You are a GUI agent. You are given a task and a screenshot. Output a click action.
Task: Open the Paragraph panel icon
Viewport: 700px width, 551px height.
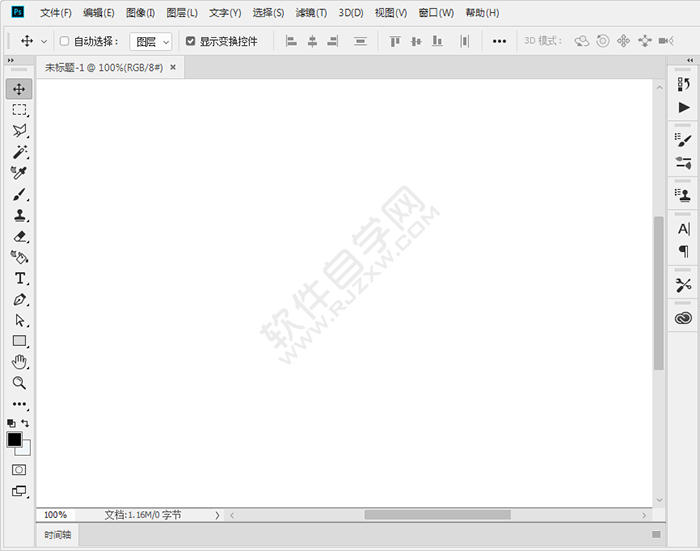coord(683,251)
